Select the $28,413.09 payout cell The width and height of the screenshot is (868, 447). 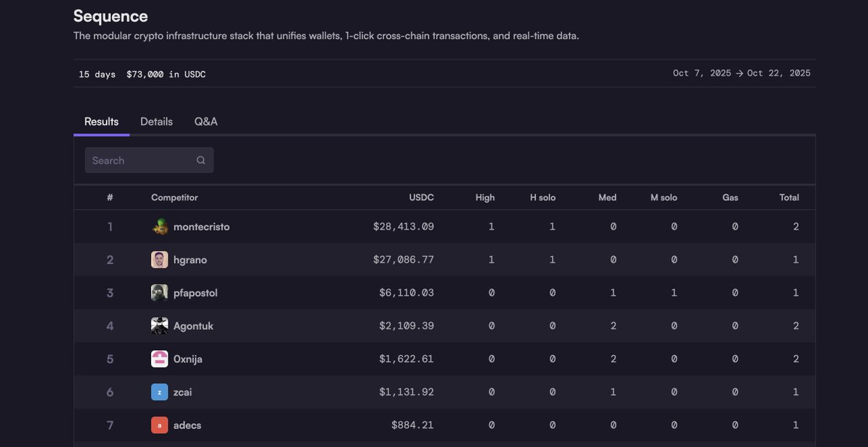pos(404,227)
